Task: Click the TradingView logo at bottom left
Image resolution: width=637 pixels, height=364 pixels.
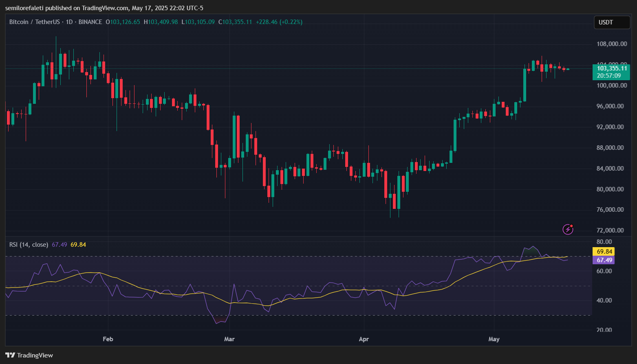Action: coord(29,355)
